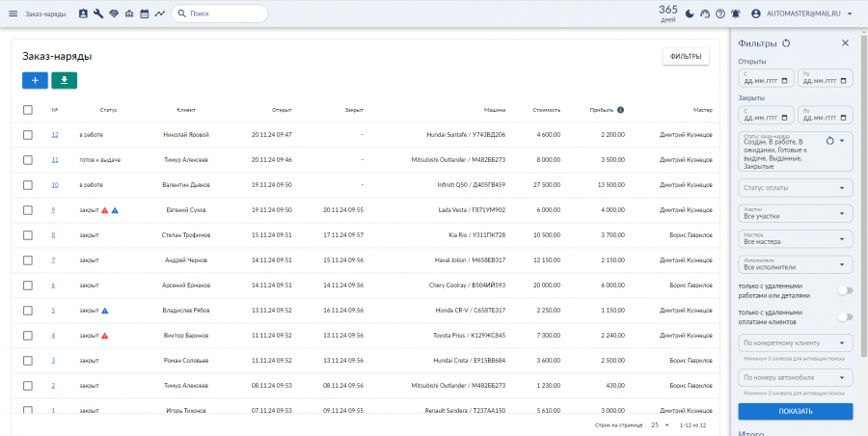Open order number 9 link
The height and width of the screenshot is (436, 868).
click(x=53, y=210)
